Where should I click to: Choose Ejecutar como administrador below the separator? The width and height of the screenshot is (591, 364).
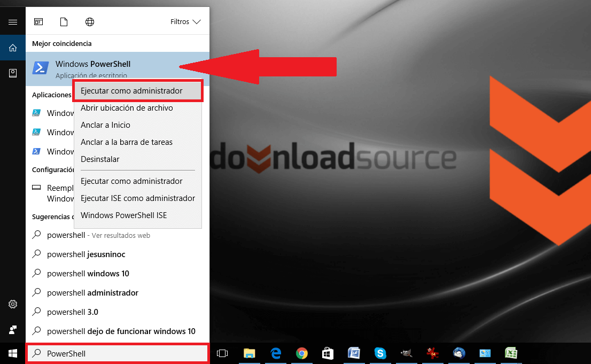(x=138, y=181)
